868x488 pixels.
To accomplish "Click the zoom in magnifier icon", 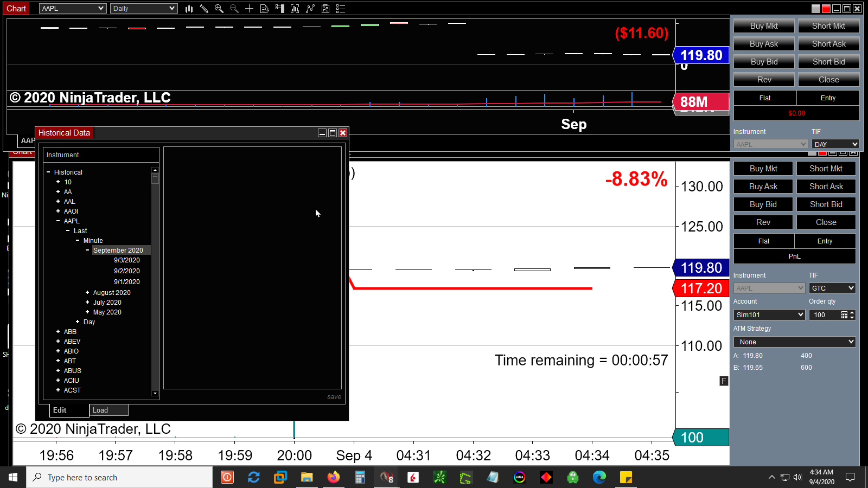I will tap(219, 9).
